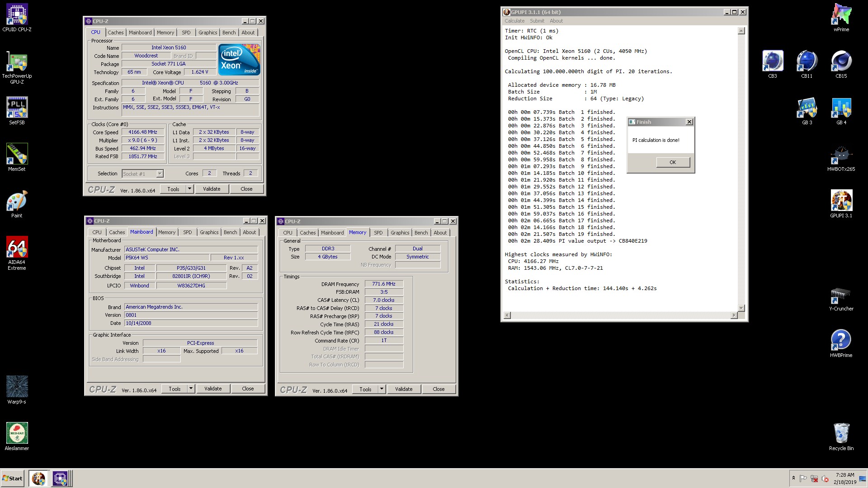
Task: Launch GB 3 Geekbench shortcut
Action: [x=807, y=111]
